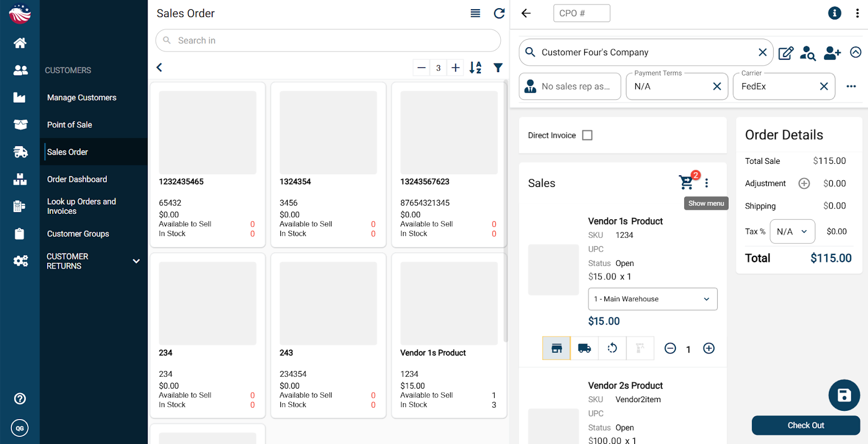Clear the FedEx carrier selection
Viewport: 868px width, 444px height.
pos(824,87)
